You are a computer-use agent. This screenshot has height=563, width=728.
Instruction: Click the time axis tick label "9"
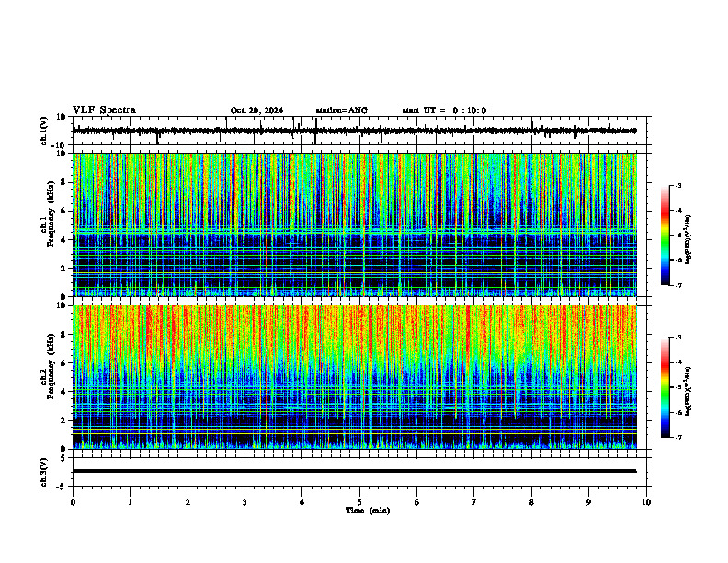(x=589, y=502)
